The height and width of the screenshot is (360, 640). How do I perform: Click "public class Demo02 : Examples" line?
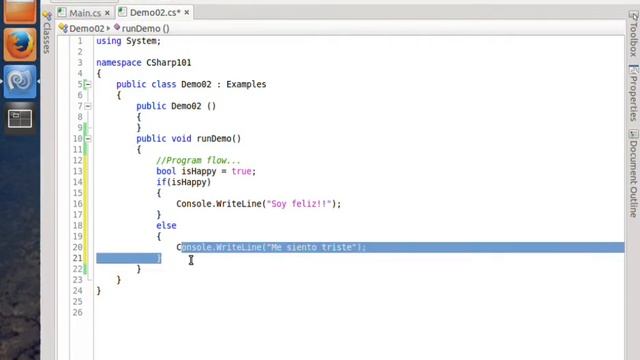tap(191, 84)
